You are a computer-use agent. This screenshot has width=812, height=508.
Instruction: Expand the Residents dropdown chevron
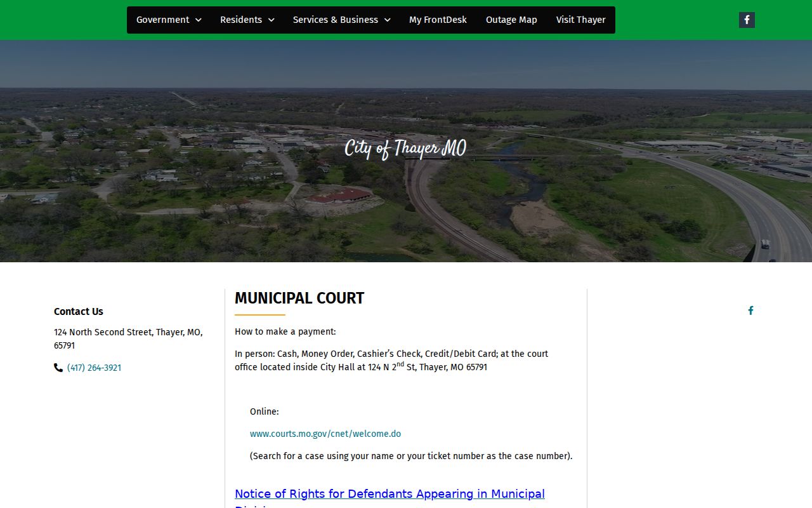(271, 20)
